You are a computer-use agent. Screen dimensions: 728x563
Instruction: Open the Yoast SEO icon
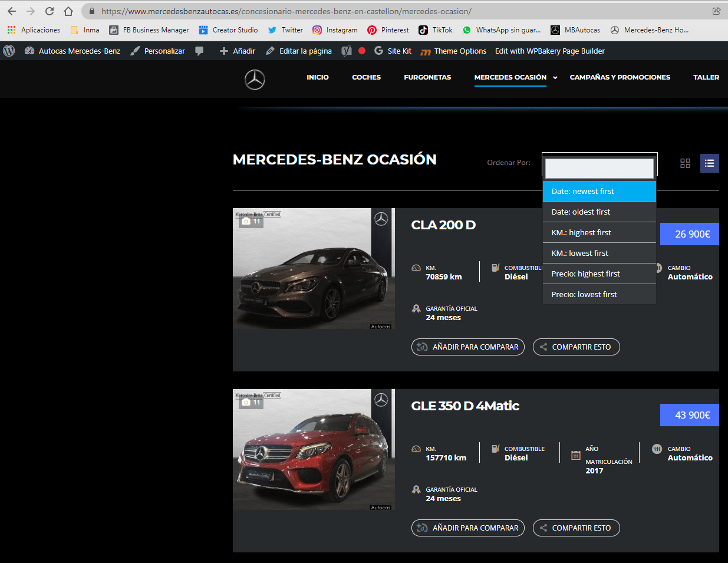tap(347, 51)
